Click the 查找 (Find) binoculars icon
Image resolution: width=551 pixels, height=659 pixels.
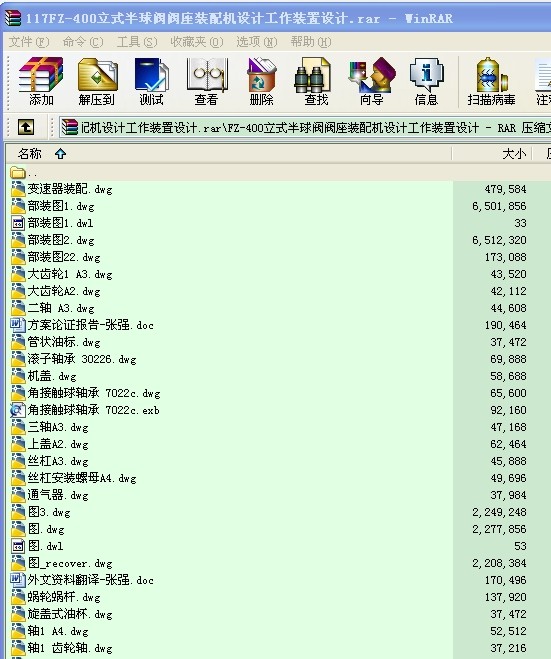coord(313,75)
